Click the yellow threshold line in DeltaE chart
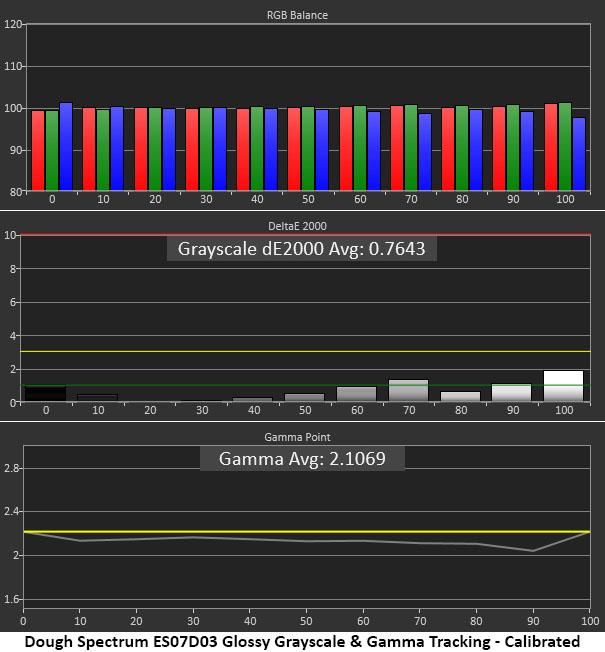This screenshot has width=605, height=652. pos(305,351)
